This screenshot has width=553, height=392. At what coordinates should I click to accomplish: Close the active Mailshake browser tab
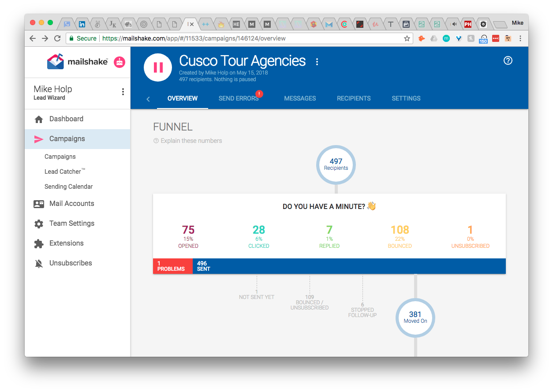click(x=192, y=24)
